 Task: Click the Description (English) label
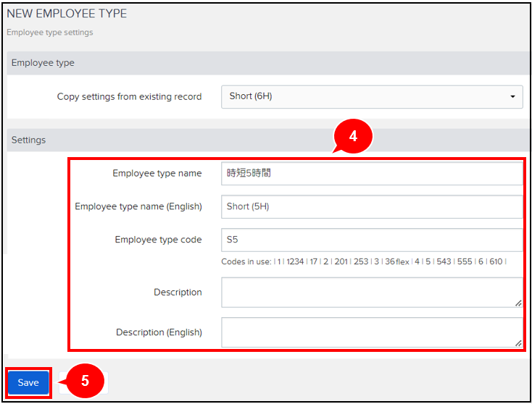pyautogui.click(x=159, y=332)
